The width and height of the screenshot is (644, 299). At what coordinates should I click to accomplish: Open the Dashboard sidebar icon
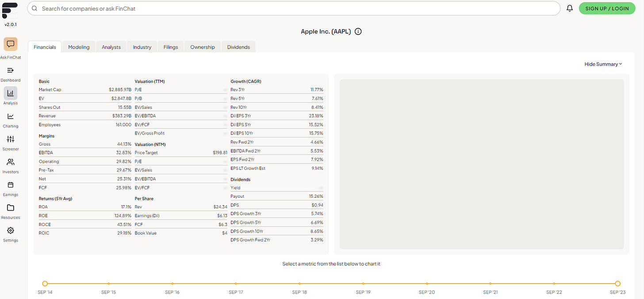pyautogui.click(x=11, y=70)
